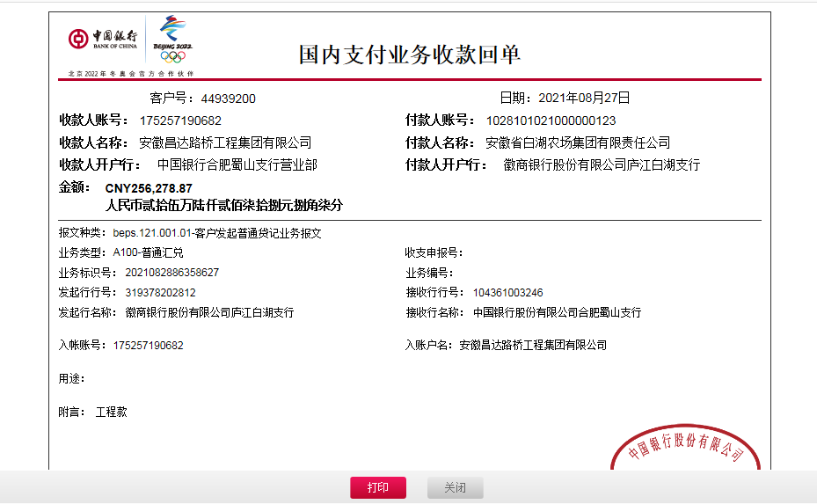The height and width of the screenshot is (504, 817).
Task: Select business ID 2021082886358627
Action: [166, 273]
